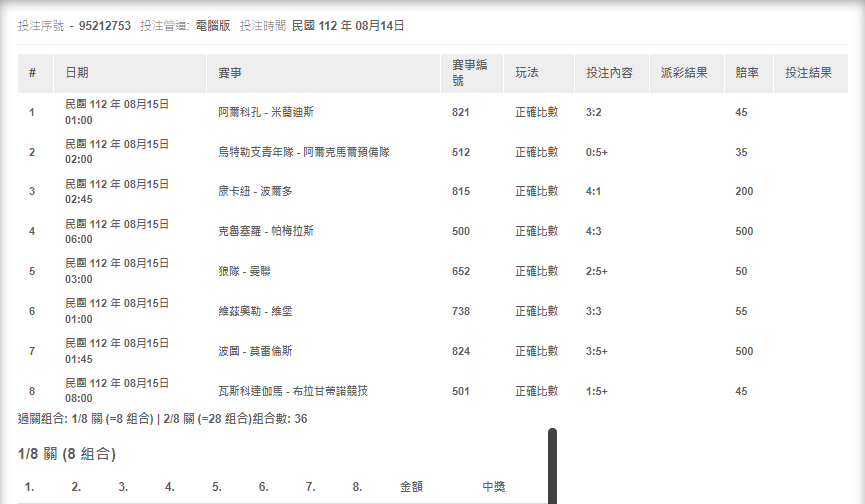Click 正確比數 play type in row 1

tap(537, 112)
